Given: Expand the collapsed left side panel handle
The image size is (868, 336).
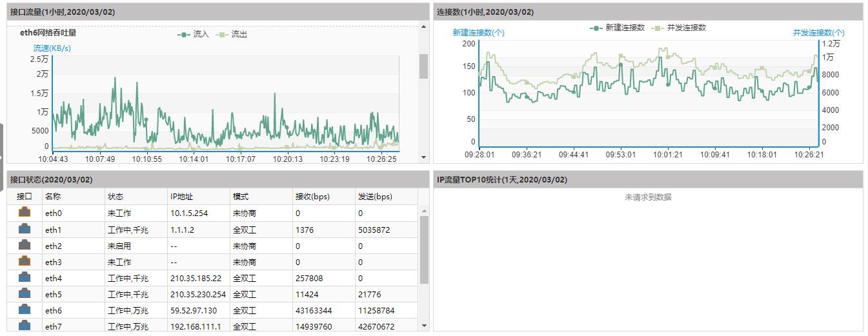Looking at the screenshot, I should tap(2, 157).
